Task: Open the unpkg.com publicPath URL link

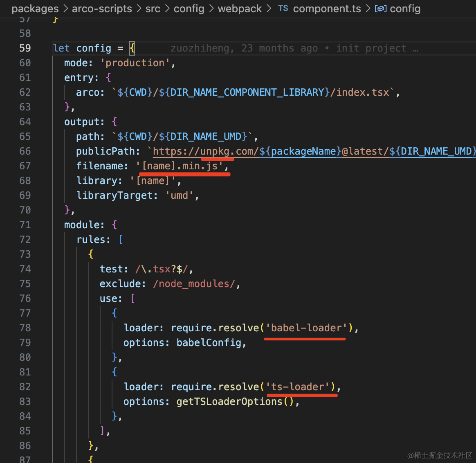Action: [314, 151]
